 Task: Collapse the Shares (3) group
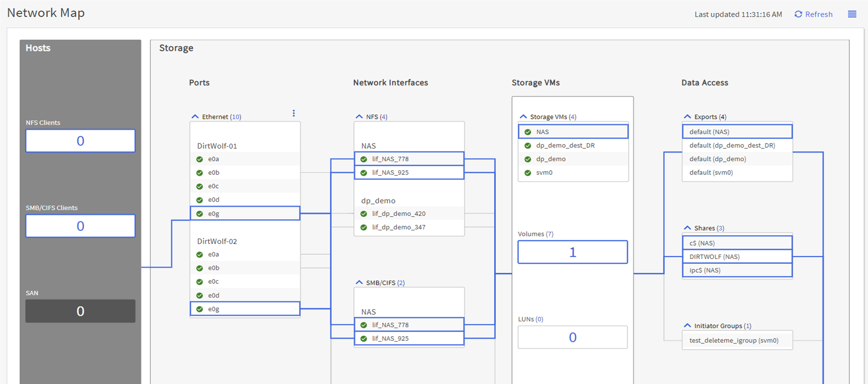point(687,228)
